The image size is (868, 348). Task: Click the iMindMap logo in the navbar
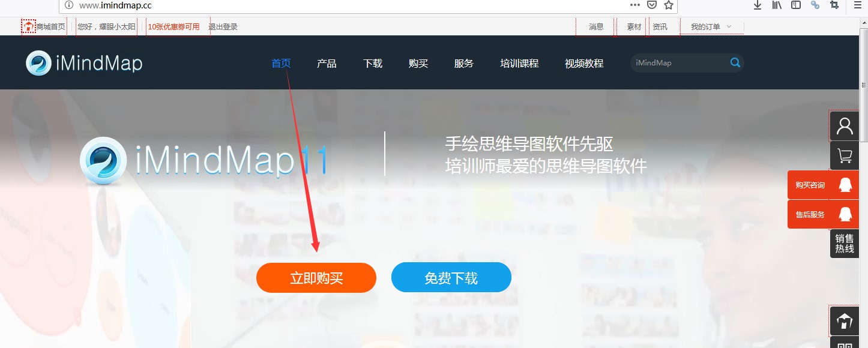coord(83,62)
